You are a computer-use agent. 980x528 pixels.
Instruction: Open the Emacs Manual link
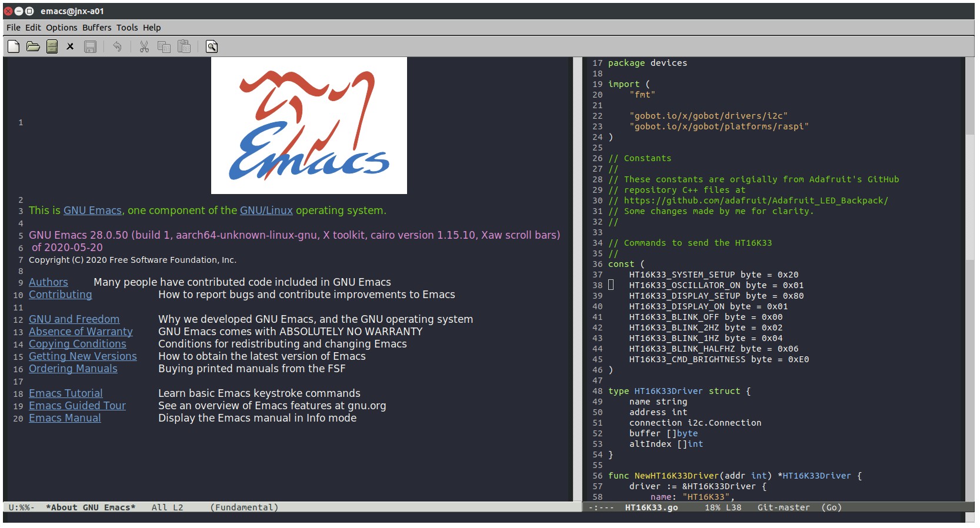tap(65, 418)
